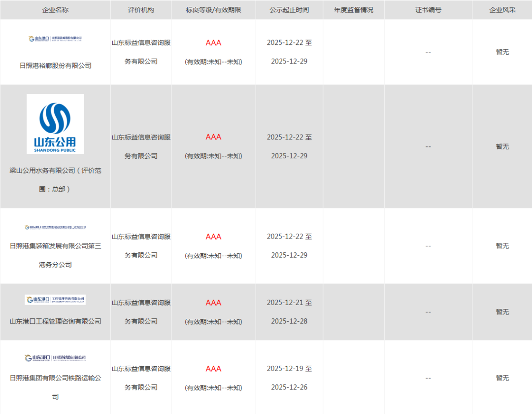Click date 2025-12-29 in 梁山公用水务 row
Image resolution: width=532 pixels, height=414 pixels.
[290, 156]
